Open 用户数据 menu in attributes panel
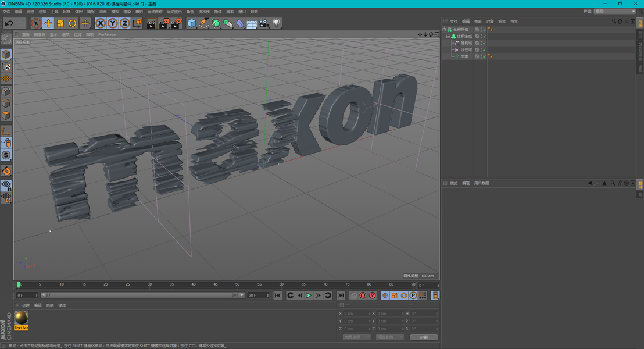 (481, 183)
